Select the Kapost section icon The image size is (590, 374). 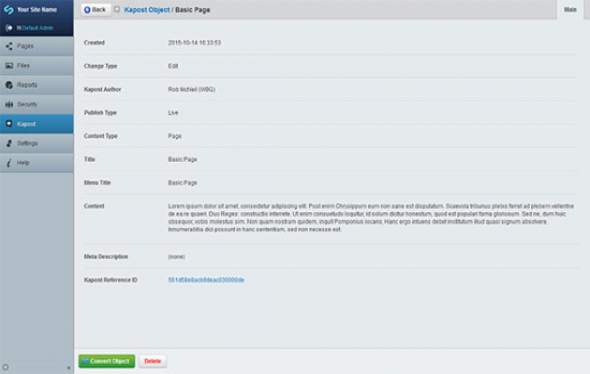(x=9, y=124)
